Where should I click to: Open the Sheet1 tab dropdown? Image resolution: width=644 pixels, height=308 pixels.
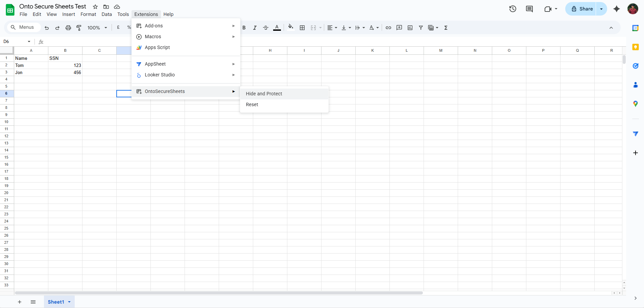point(69,302)
